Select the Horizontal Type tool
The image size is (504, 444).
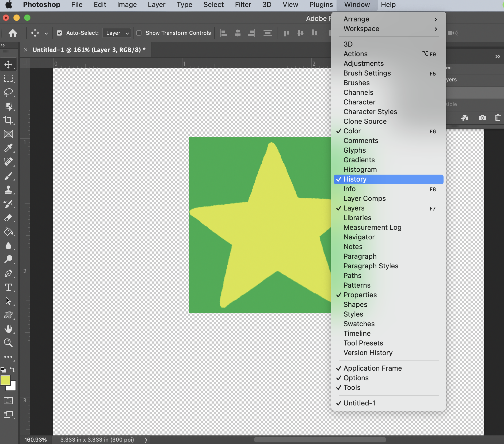(x=8, y=287)
